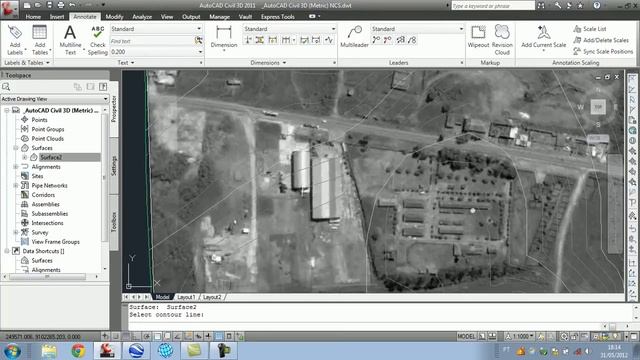Screen dimensions: 640x360
Task: Select the Dimension tool
Action: pyautogui.click(x=224, y=37)
